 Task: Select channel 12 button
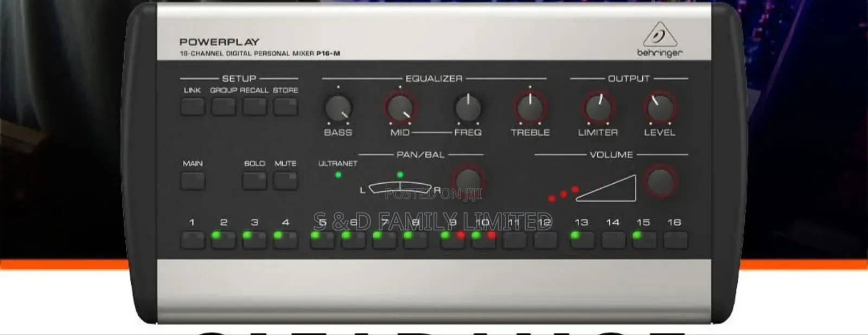click(x=545, y=240)
